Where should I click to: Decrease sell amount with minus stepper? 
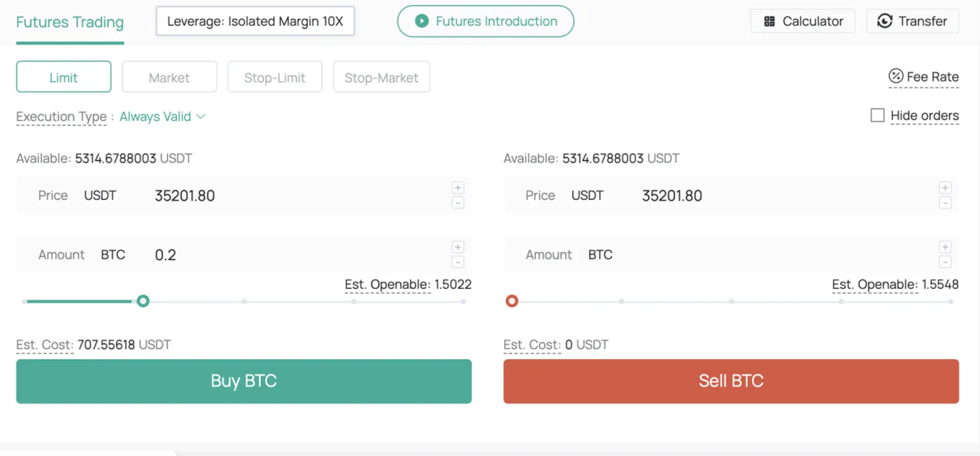(x=945, y=262)
